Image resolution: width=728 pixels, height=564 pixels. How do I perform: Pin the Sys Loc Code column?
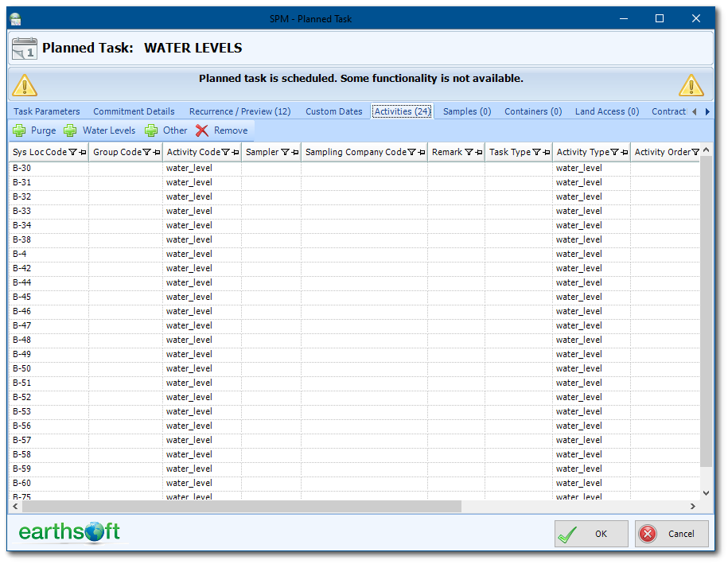click(80, 153)
